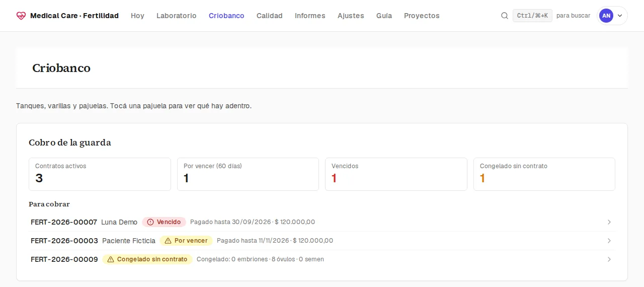
Task: Click the Por vencer status badge
Action: point(186,241)
